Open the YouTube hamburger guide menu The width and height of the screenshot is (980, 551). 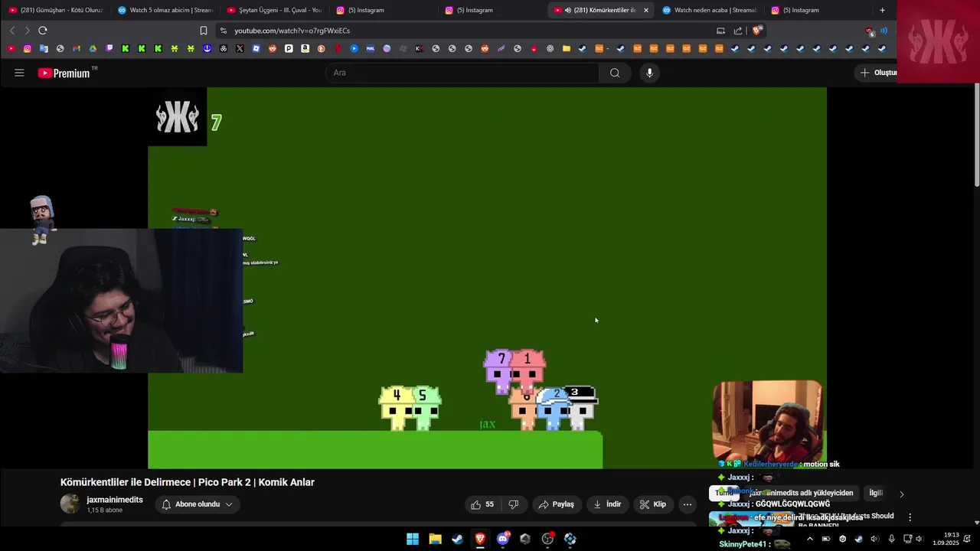point(19,73)
